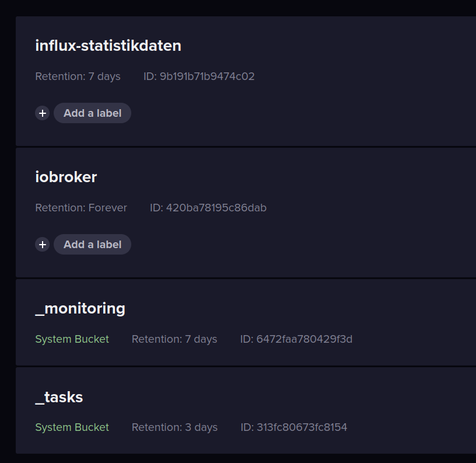Open the influx-statistikdaten bucket name
Screen dimensions: 476x463
[x=108, y=46]
